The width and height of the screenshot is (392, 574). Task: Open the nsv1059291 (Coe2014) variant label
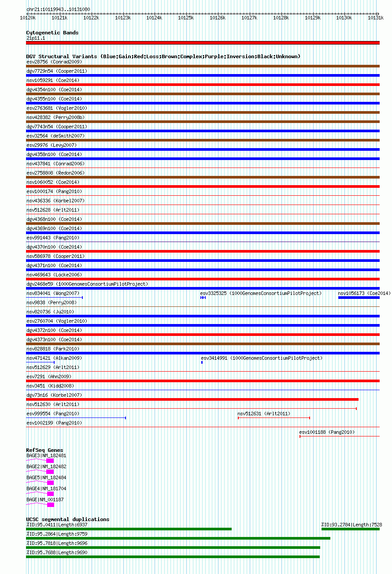53,80
